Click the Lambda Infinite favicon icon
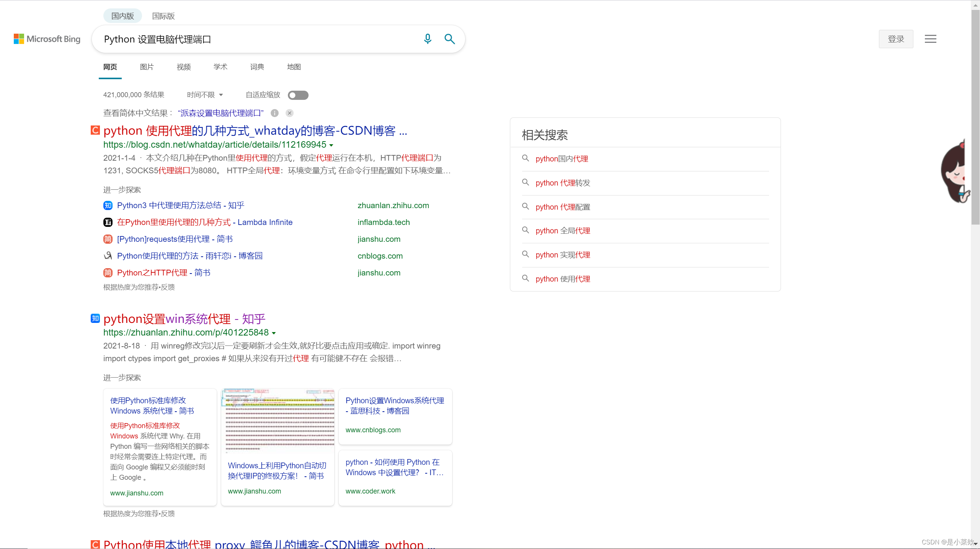The image size is (980, 549). pos(108,223)
